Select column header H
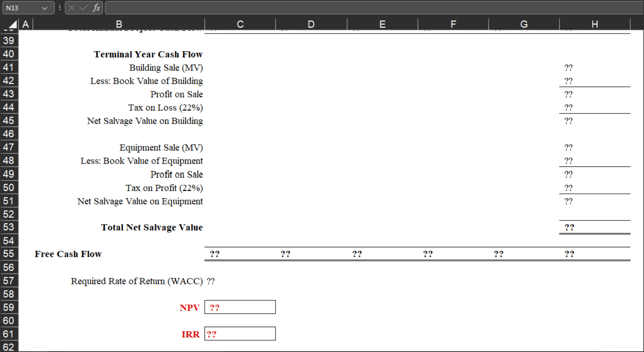 pyautogui.click(x=594, y=24)
